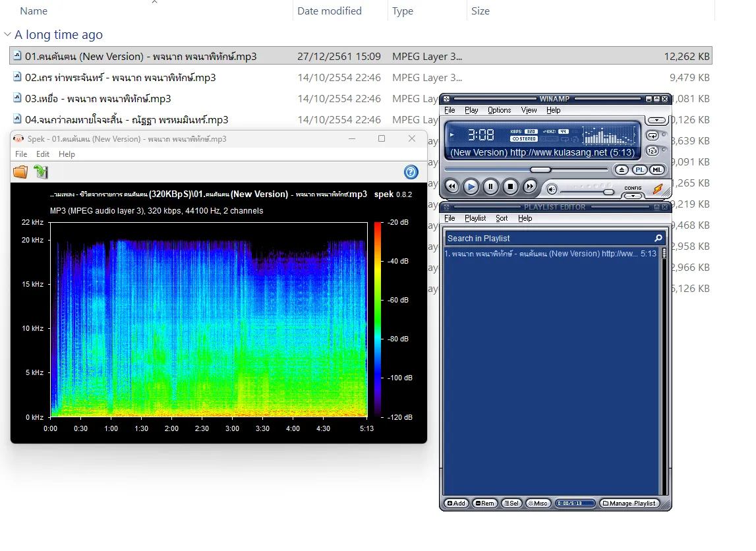Viewport: 756px width, 551px height.
Task: Sort files by the Name column header
Action: tap(34, 11)
